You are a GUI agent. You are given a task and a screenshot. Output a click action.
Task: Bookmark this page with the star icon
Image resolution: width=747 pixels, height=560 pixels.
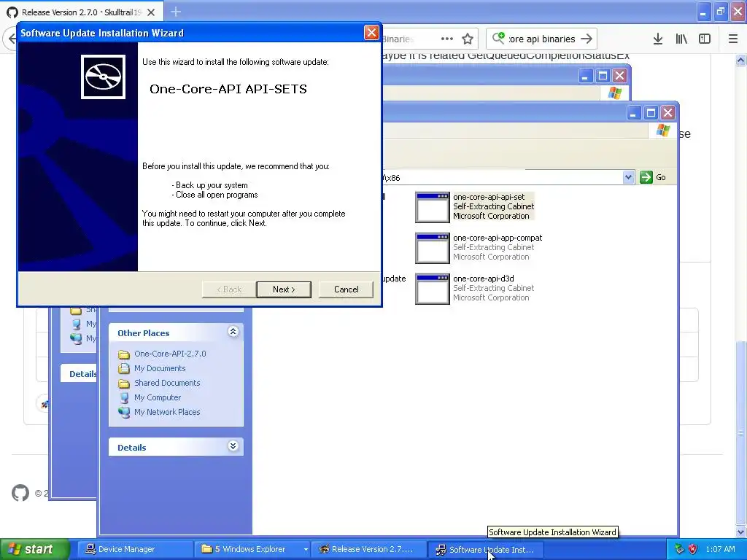pos(468,39)
